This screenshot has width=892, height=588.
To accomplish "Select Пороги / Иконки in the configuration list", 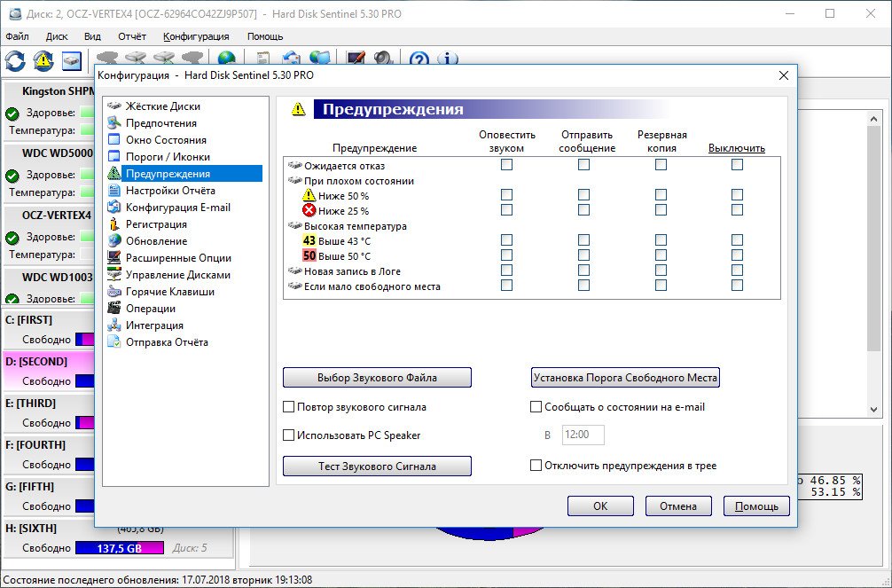I will click(168, 157).
